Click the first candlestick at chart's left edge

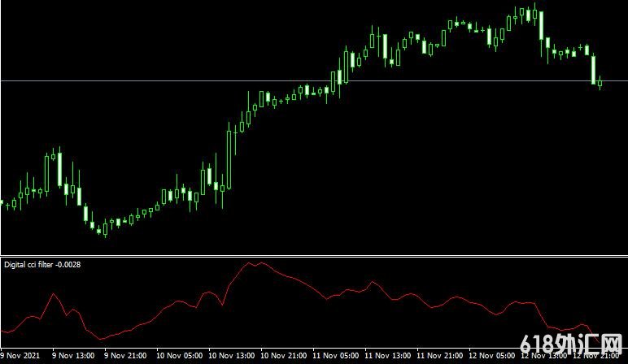[2, 201]
